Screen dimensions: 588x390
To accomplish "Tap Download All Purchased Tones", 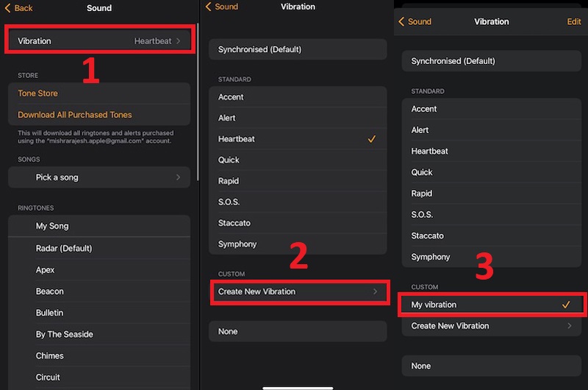I will point(75,115).
